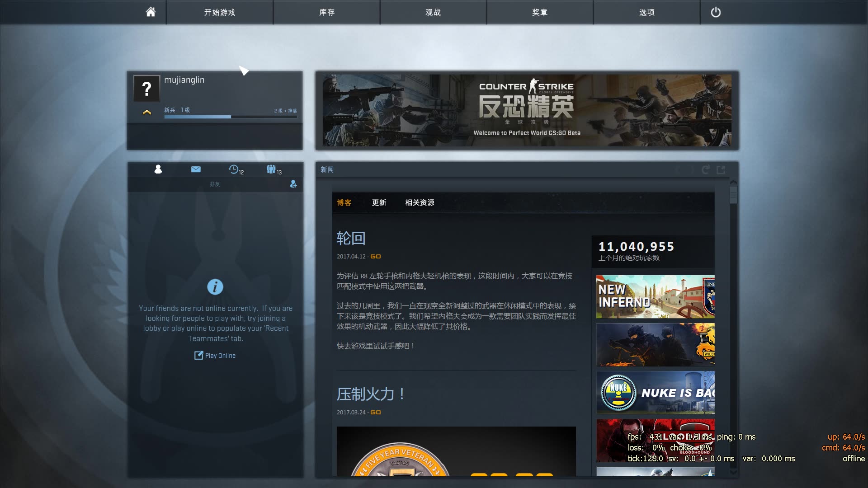Image resolution: width=868 pixels, height=488 pixels.
Task: Open news in external window icon
Action: 721,169
